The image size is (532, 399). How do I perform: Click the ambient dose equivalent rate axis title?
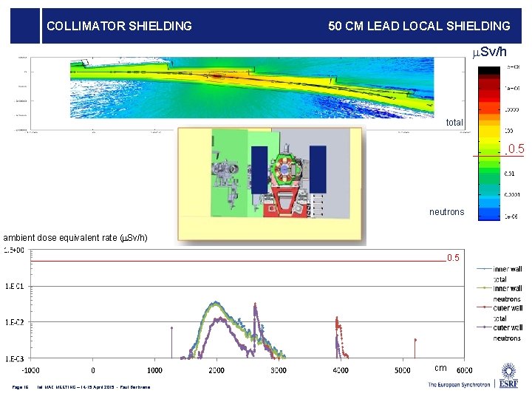(x=75, y=237)
